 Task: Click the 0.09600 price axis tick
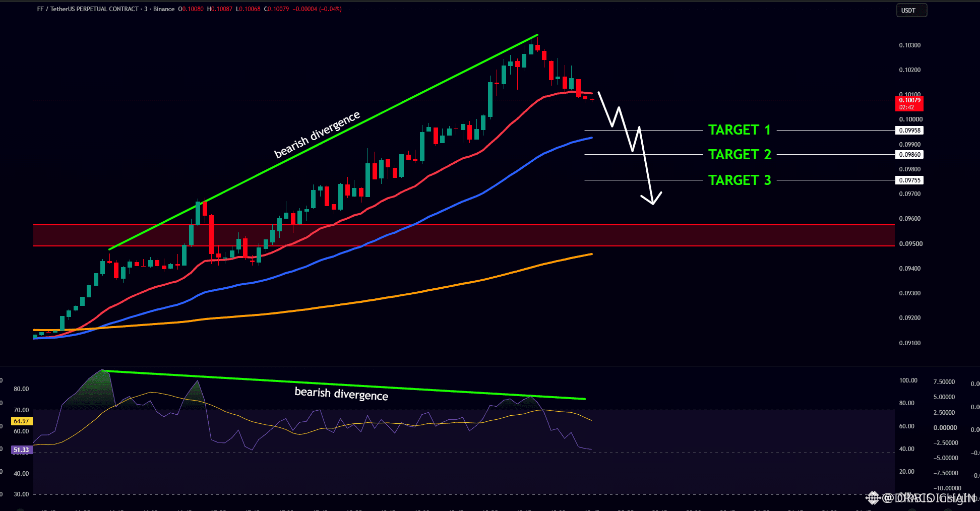[910, 219]
